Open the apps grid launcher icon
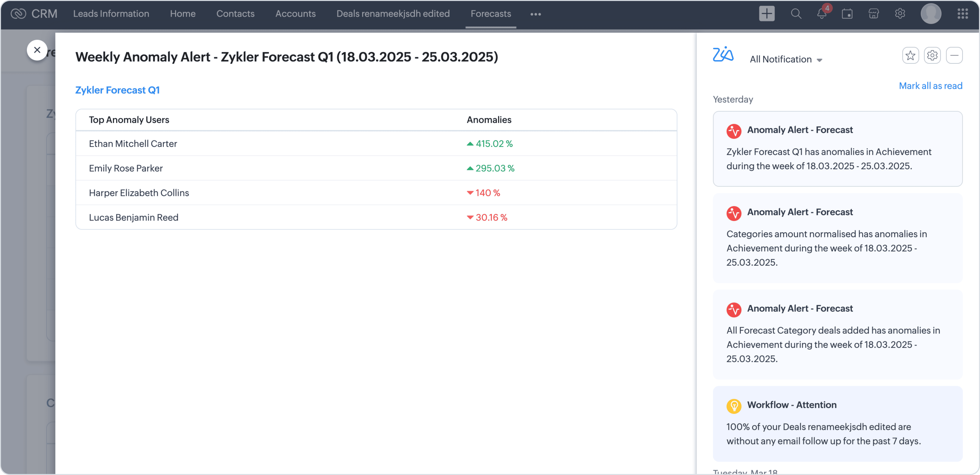 click(x=963, y=14)
